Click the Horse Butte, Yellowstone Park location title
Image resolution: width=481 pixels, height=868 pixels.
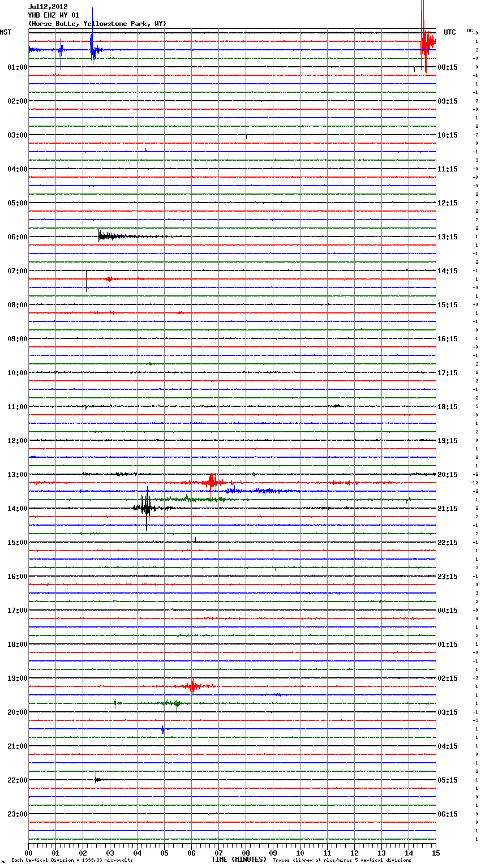pyautogui.click(x=97, y=24)
